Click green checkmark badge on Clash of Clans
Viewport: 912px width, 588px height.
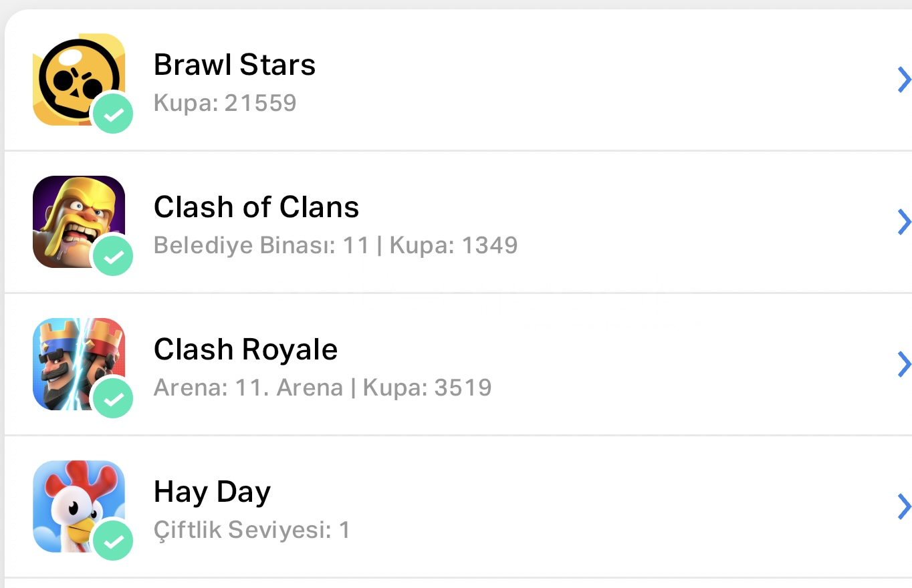113,256
